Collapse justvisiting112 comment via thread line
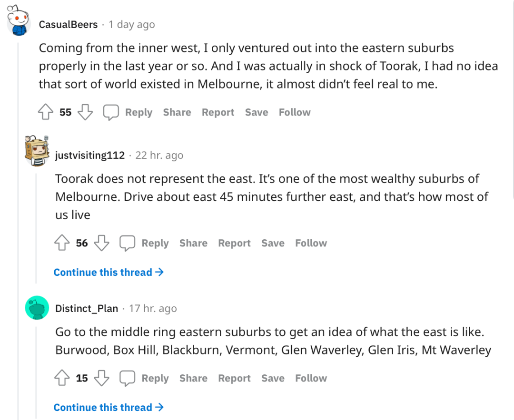Image resolution: width=514 pixels, height=420 pixels. click(36, 228)
